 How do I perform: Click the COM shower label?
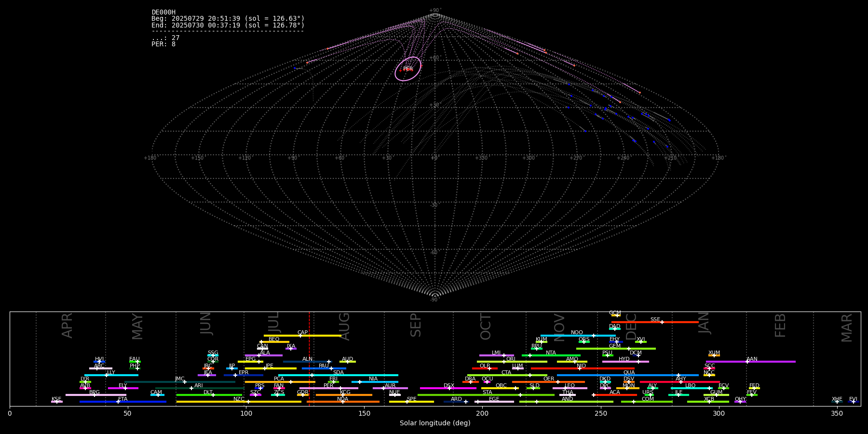click(648, 399)
